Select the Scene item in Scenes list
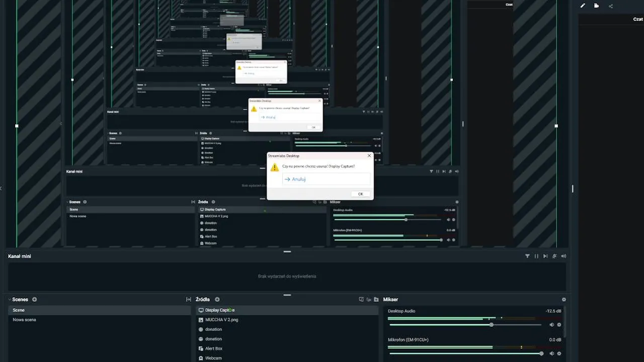 100,310
